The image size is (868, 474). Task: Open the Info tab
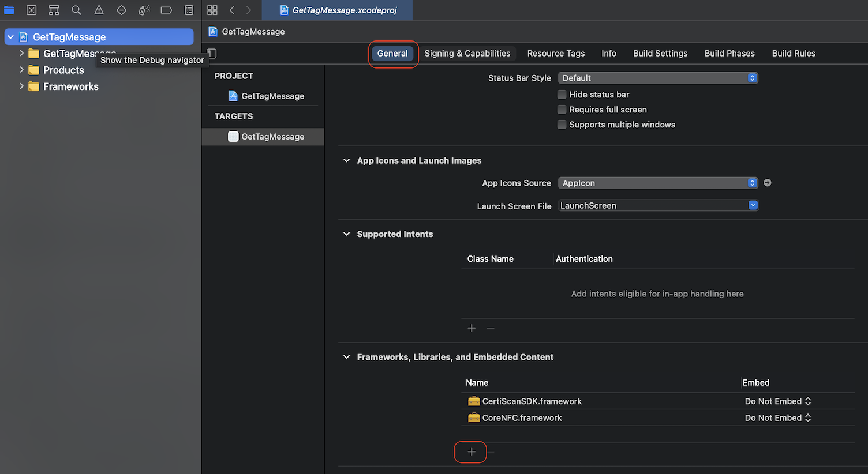tap(609, 54)
